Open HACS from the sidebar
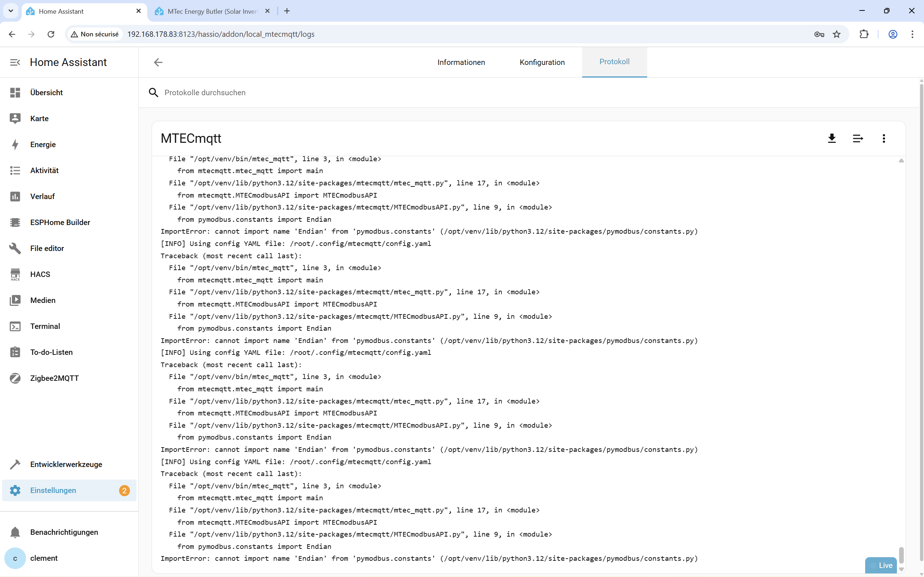This screenshot has height=577, width=924. 40,274
